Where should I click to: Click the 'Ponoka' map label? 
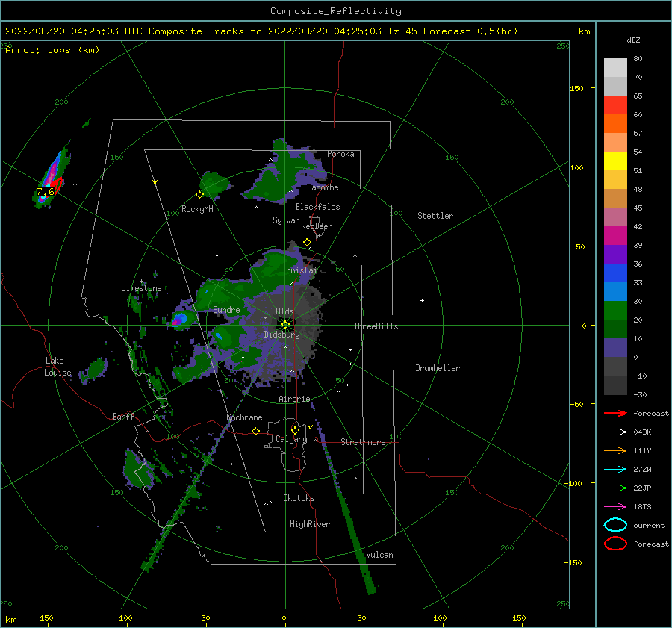(340, 154)
